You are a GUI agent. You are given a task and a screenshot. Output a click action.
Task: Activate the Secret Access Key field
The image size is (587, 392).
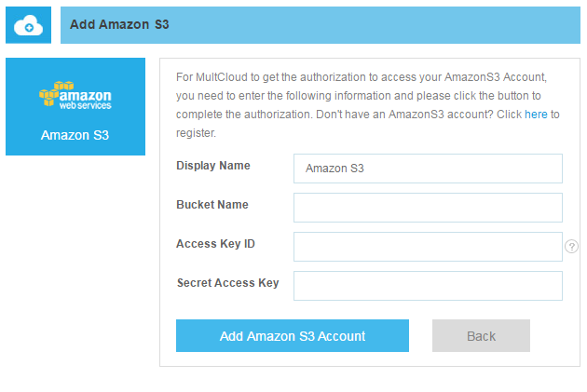tap(428, 286)
